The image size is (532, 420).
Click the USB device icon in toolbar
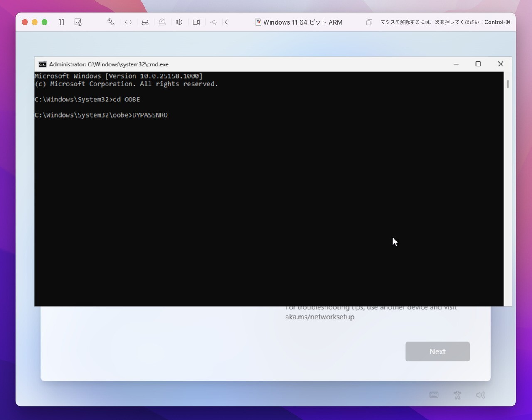point(213,22)
